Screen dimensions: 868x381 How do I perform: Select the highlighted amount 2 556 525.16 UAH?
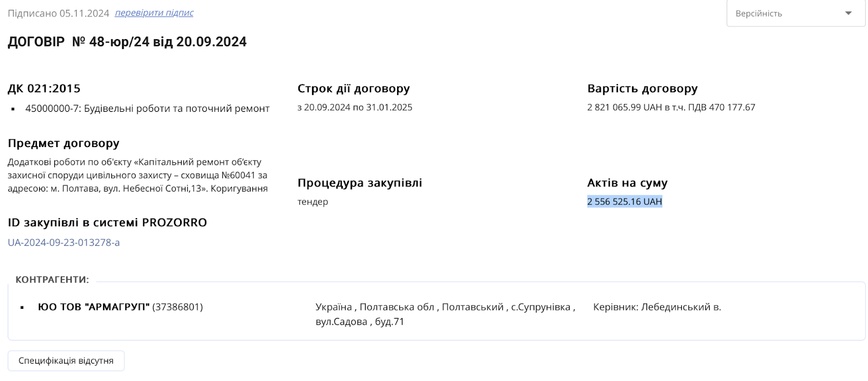624,201
